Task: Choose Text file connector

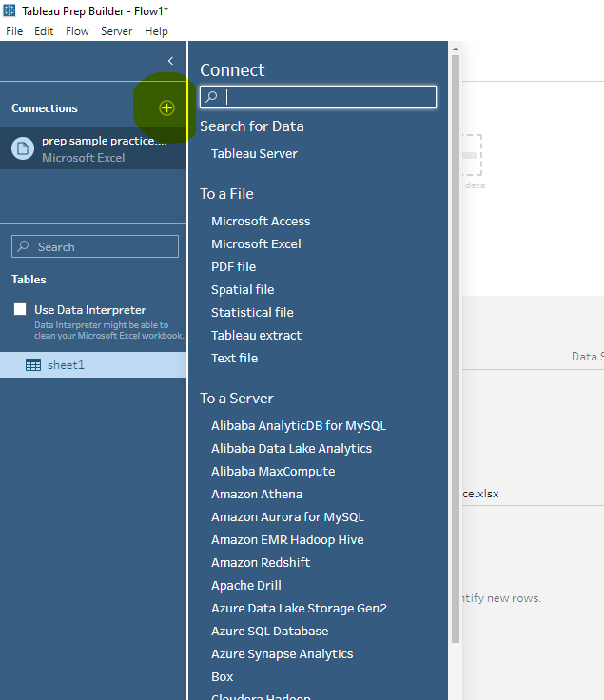Action: [x=234, y=358]
